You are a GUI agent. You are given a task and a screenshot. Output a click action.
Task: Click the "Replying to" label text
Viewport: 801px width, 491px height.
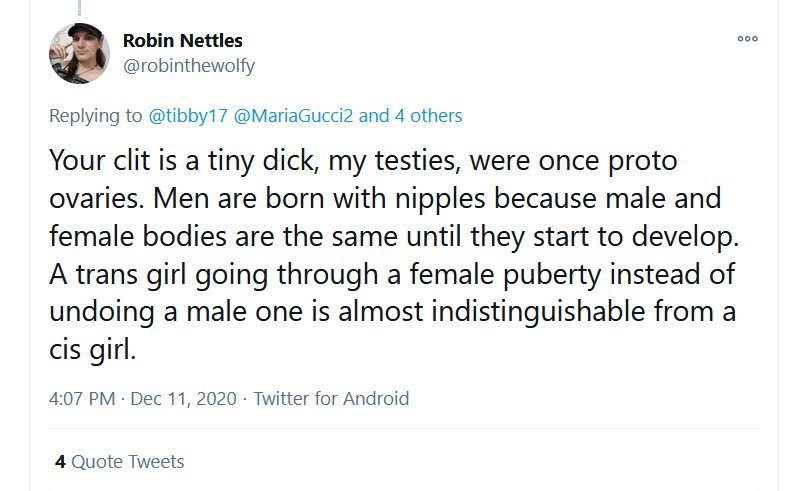pos(96,115)
